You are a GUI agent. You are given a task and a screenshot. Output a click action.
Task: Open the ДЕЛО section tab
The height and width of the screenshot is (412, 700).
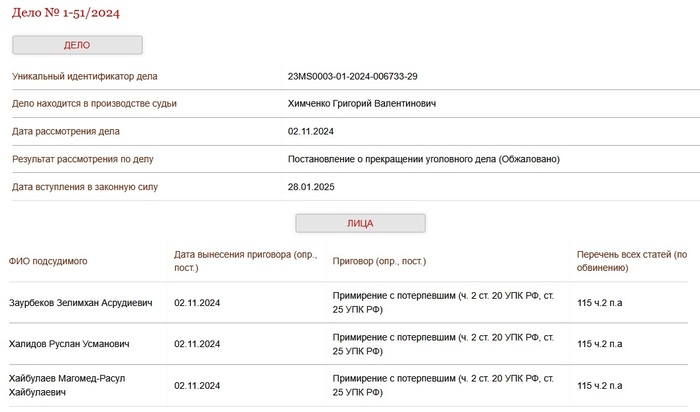77,45
